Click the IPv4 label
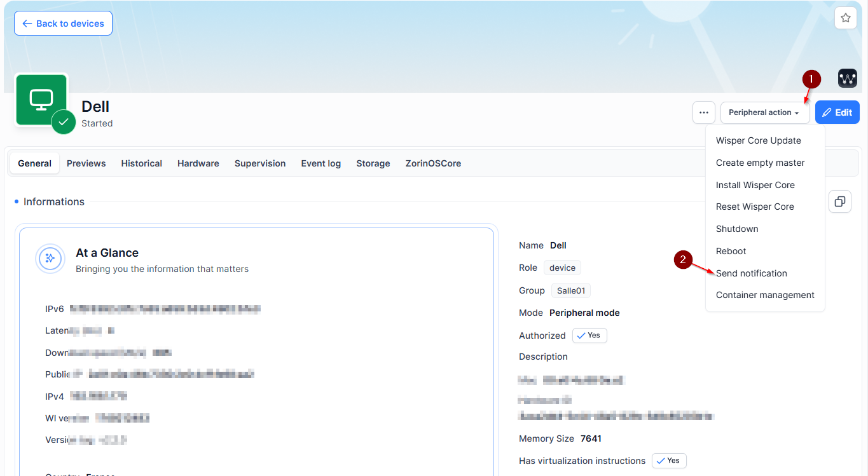868x476 pixels. pos(55,397)
